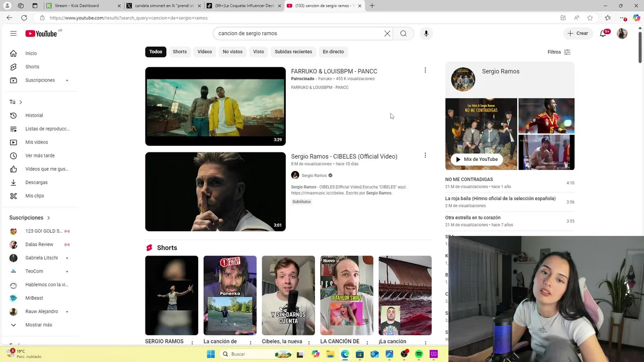Open the Filtros search filters
This screenshot has height=362, width=644.
(559, 52)
